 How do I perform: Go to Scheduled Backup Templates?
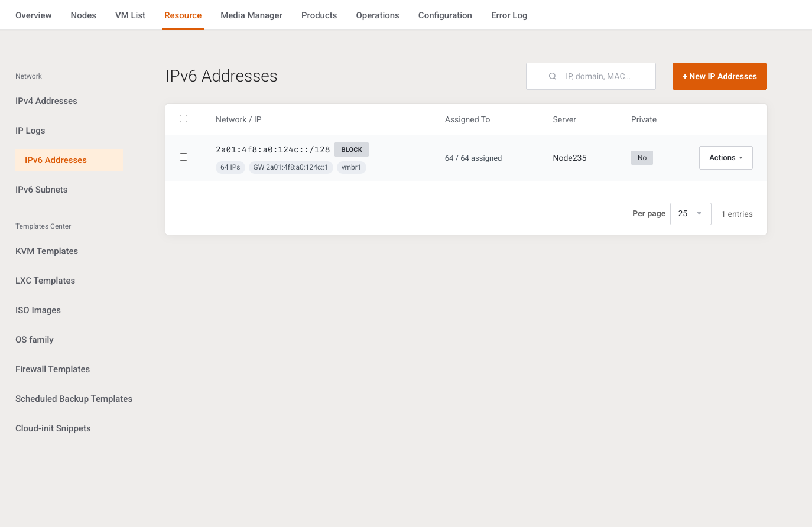tap(74, 399)
